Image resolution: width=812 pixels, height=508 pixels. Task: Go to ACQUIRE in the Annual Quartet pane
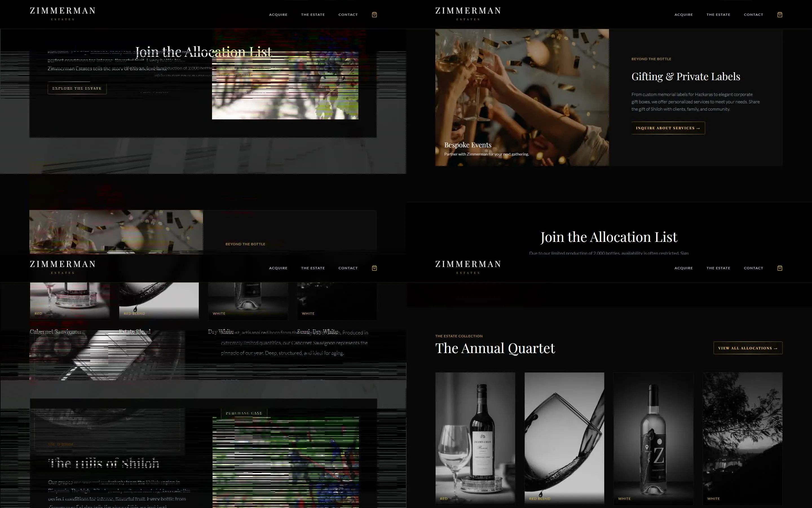click(683, 268)
